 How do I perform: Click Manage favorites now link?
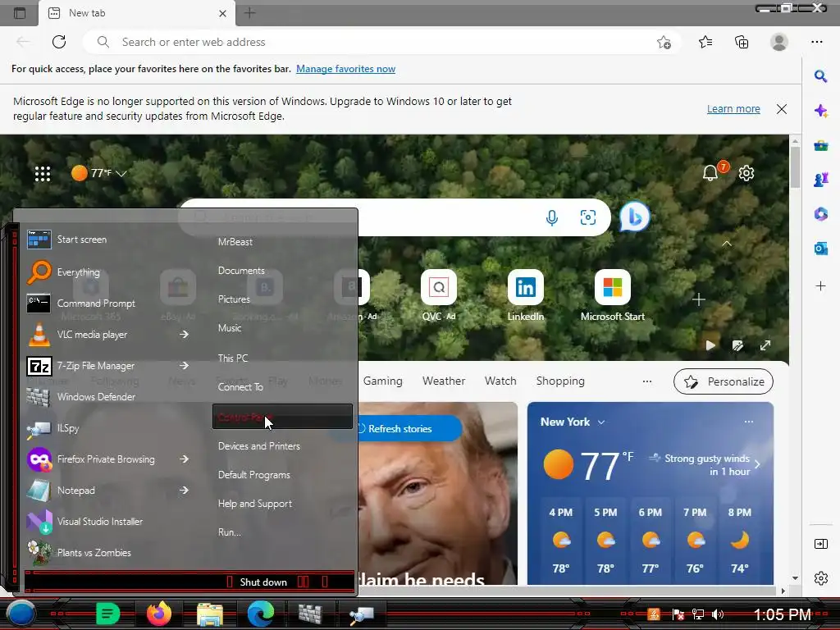[x=345, y=69]
